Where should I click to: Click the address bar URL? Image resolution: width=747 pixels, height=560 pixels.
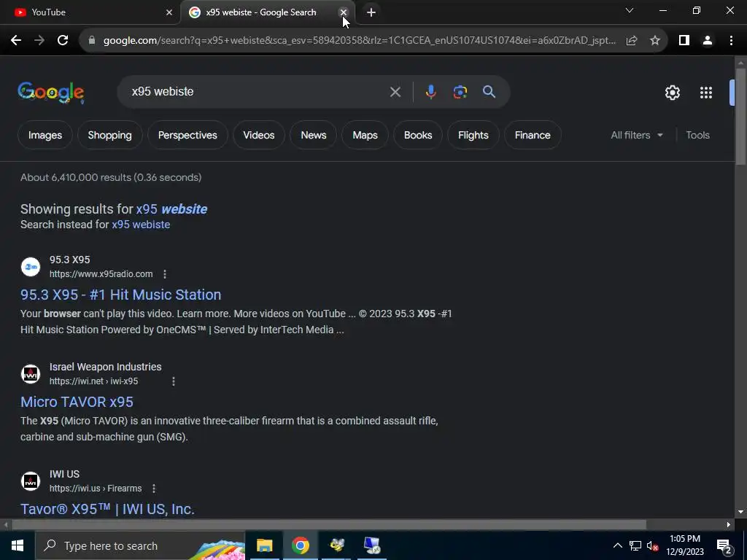coord(359,41)
